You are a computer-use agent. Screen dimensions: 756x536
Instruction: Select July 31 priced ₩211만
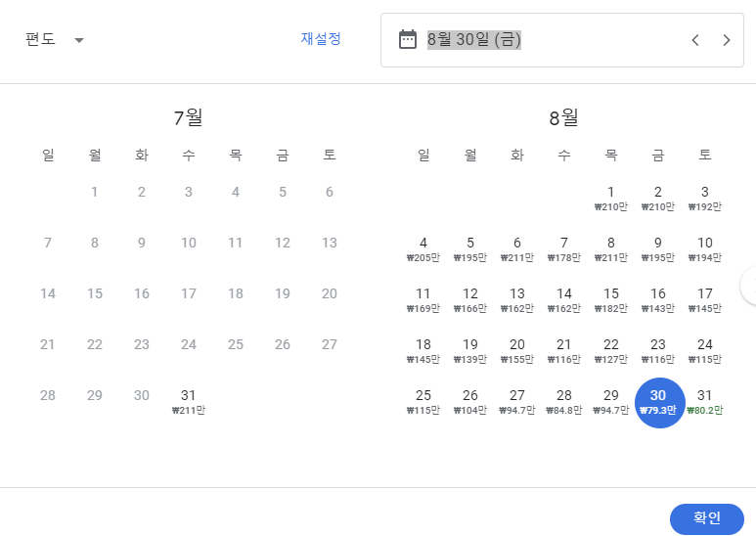pyautogui.click(x=189, y=402)
